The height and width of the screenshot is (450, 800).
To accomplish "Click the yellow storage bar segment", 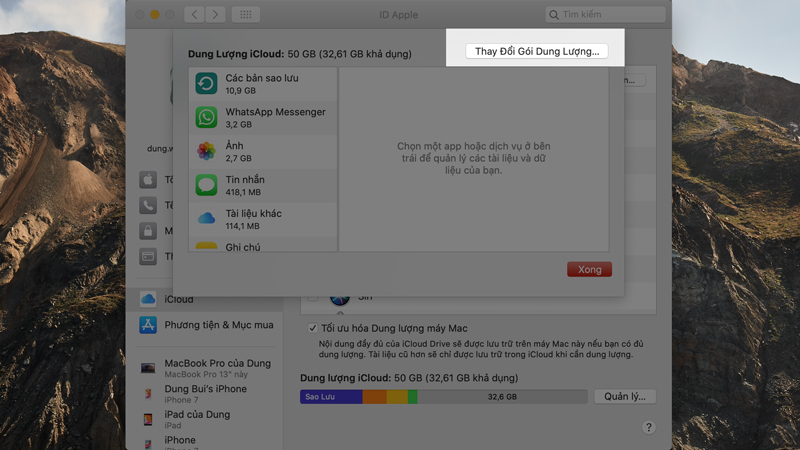I will [x=397, y=396].
